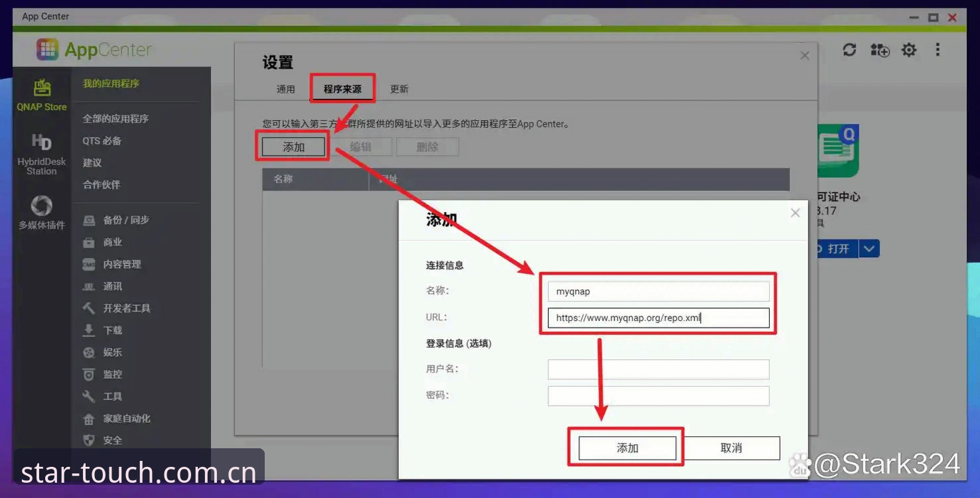Click the manual install app icon
This screenshot has height=498, width=980.
[880, 50]
